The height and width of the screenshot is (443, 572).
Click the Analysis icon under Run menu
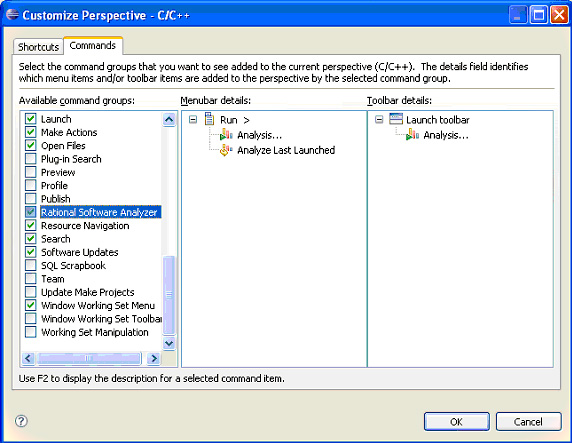pos(226,135)
